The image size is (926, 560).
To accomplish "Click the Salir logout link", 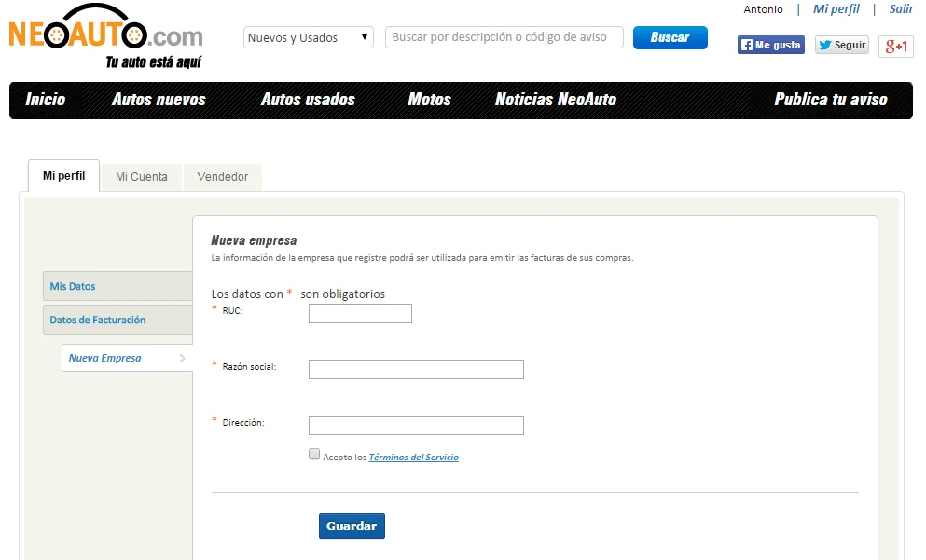I will coord(901,9).
